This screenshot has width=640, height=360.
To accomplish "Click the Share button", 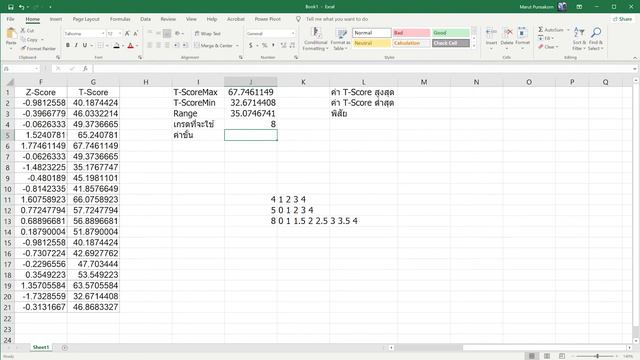I will (622, 19).
